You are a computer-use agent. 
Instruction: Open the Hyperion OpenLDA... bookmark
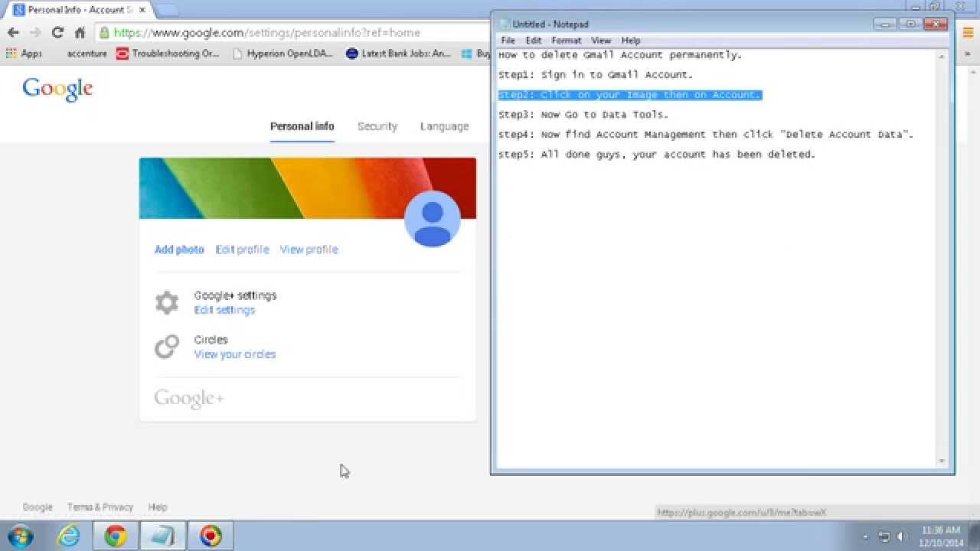click(x=283, y=54)
